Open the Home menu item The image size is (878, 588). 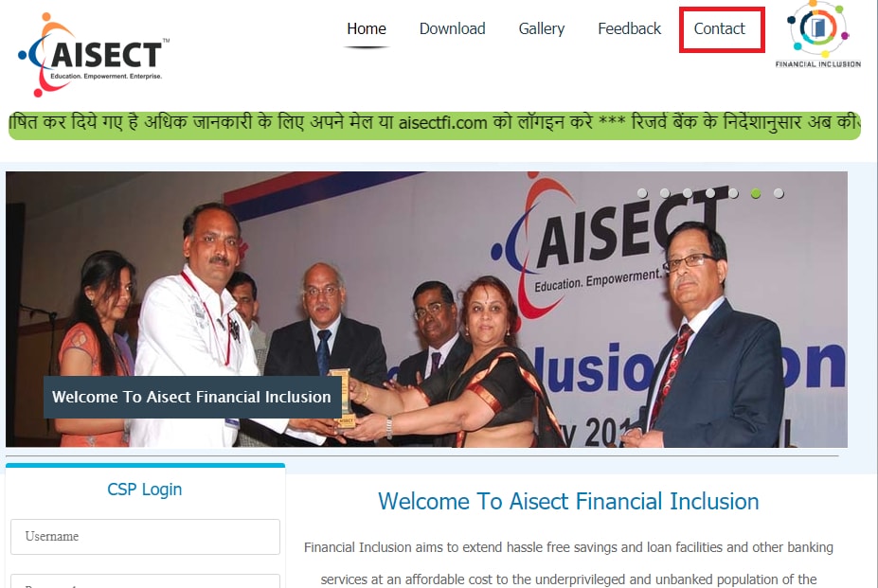coord(367,28)
